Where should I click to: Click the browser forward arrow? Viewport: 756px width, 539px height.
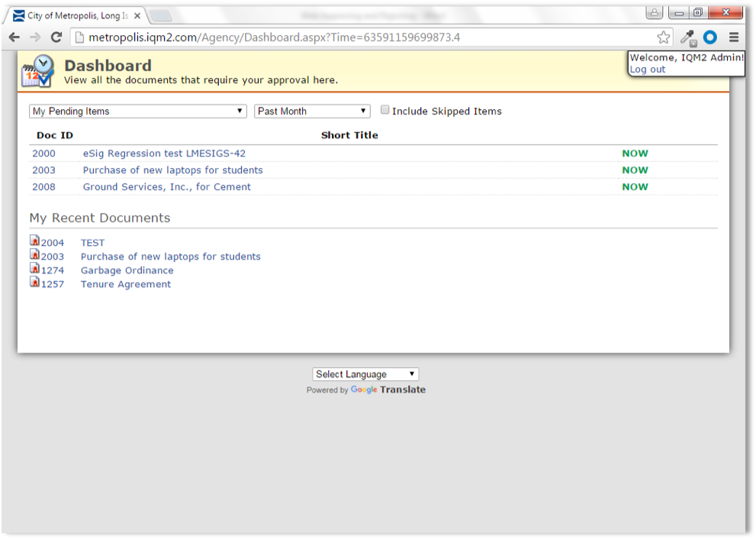click(x=35, y=37)
